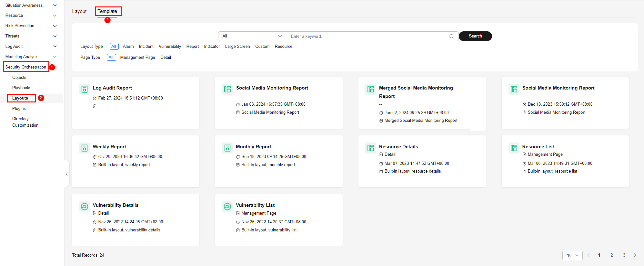The height and width of the screenshot is (266, 644).
Task: Click the Vulnerability List card icon
Action: tap(227, 207)
